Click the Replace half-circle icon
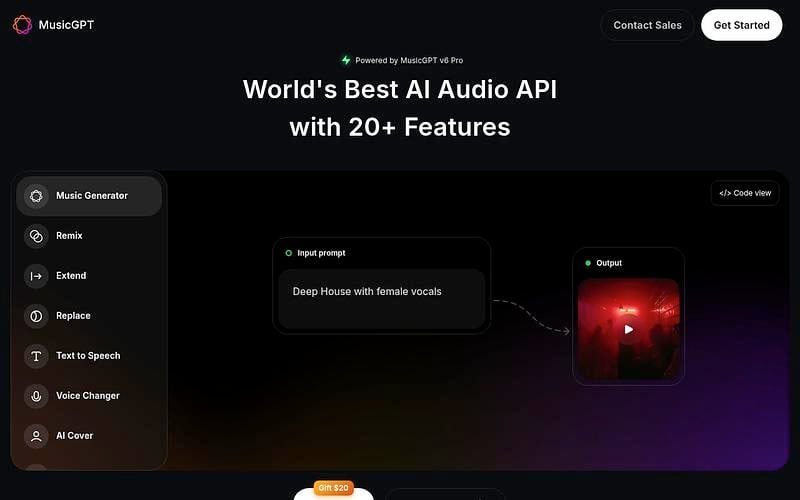Screen dimensions: 800x500 click(x=36, y=316)
